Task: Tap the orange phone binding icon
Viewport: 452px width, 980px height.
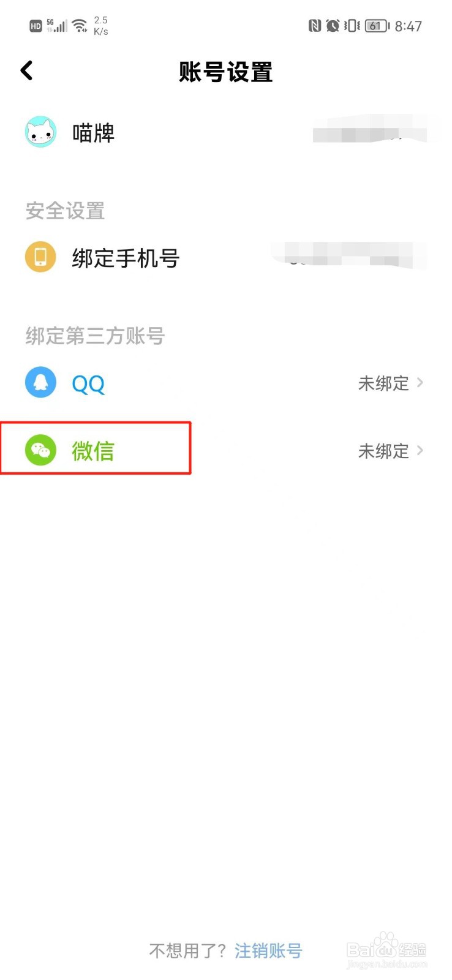Action: pyautogui.click(x=40, y=257)
